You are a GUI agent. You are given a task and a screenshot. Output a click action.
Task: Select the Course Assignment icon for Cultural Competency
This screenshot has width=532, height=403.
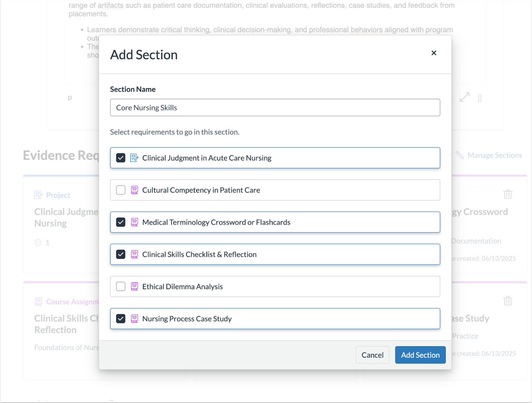134,190
